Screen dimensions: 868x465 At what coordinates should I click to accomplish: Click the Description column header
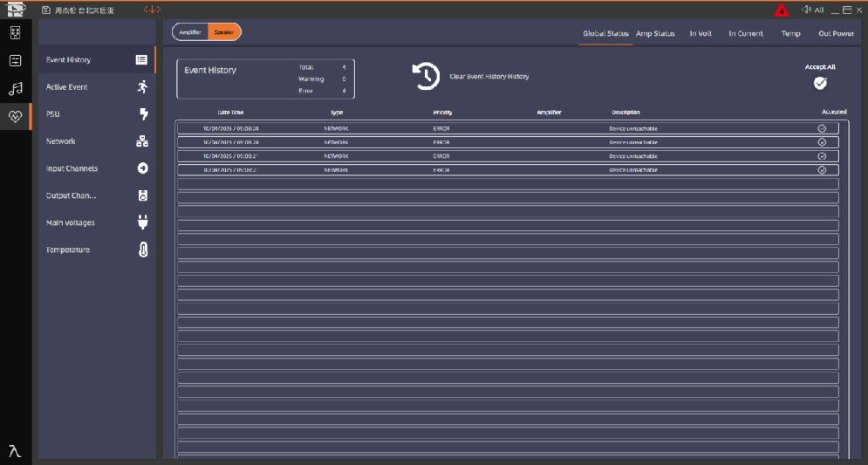tap(625, 113)
